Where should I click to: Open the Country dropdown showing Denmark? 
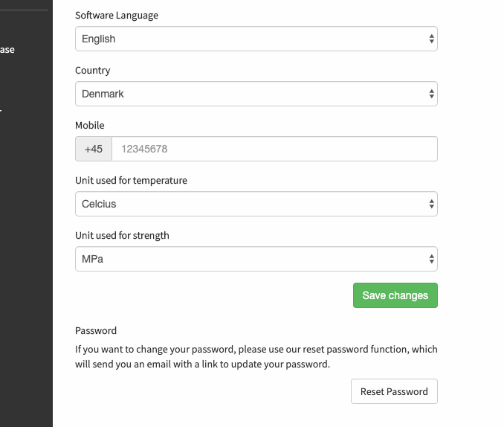click(x=256, y=94)
